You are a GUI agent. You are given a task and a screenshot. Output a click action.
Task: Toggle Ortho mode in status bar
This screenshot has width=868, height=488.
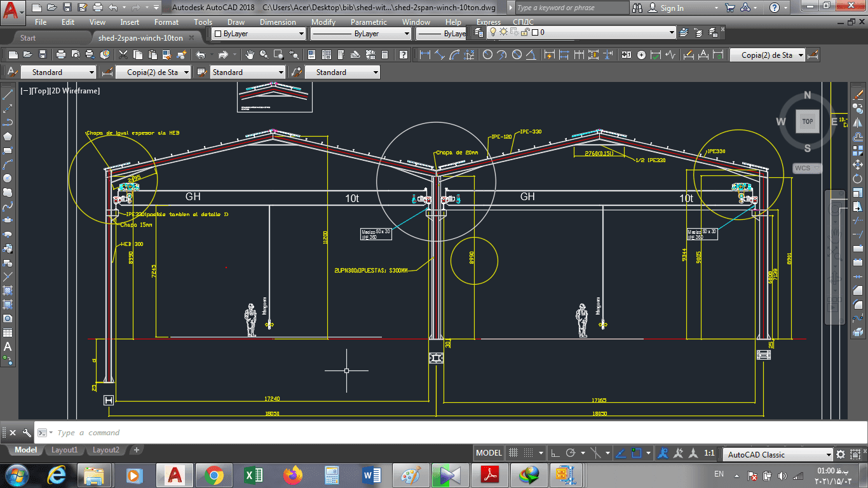coord(555,453)
